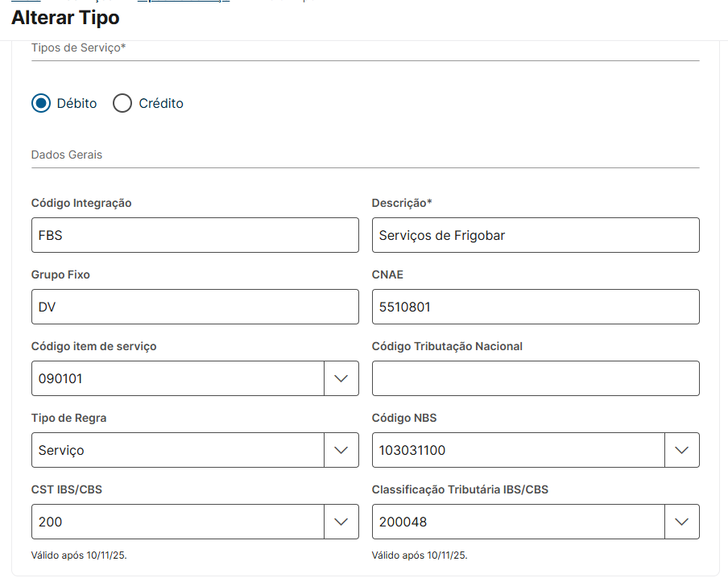Open the CST IBS/CBS chevron arrow
This screenshot has height=582, width=728.
click(341, 522)
